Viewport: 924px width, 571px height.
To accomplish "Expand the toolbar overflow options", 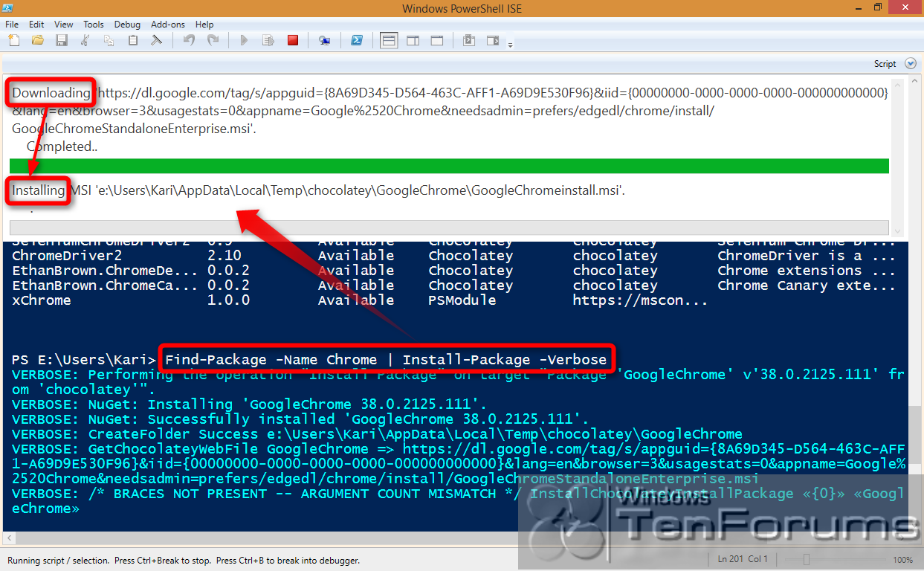I will point(511,45).
